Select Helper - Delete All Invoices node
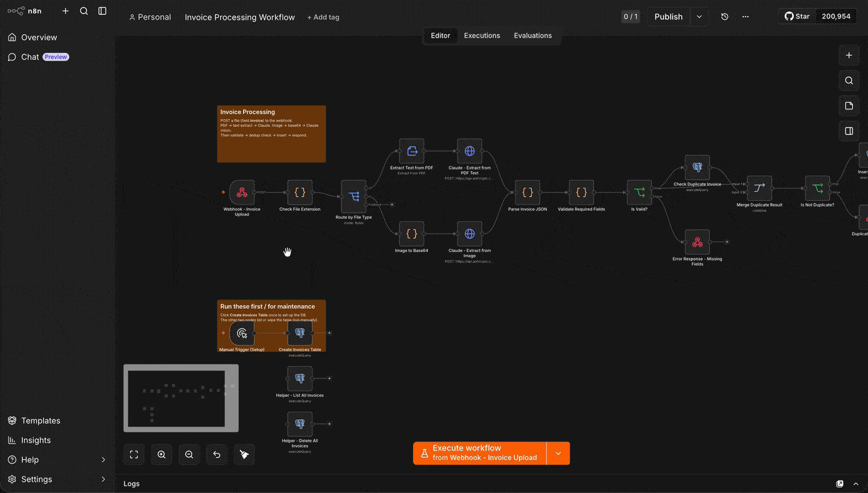Viewport: 868px width, 493px height. pyautogui.click(x=300, y=425)
